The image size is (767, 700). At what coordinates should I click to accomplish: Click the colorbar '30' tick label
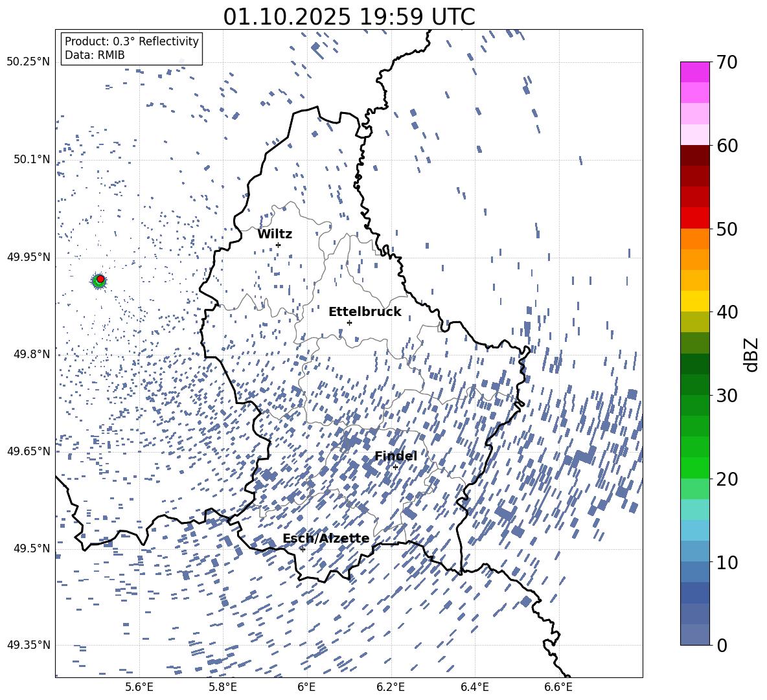point(726,396)
